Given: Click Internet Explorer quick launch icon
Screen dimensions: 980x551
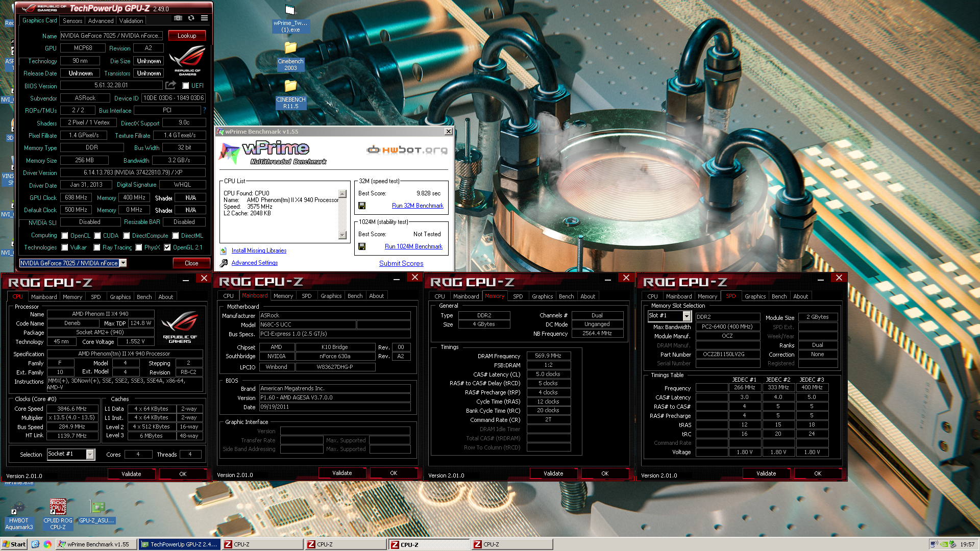Looking at the screenshot, I should (35, 544).
